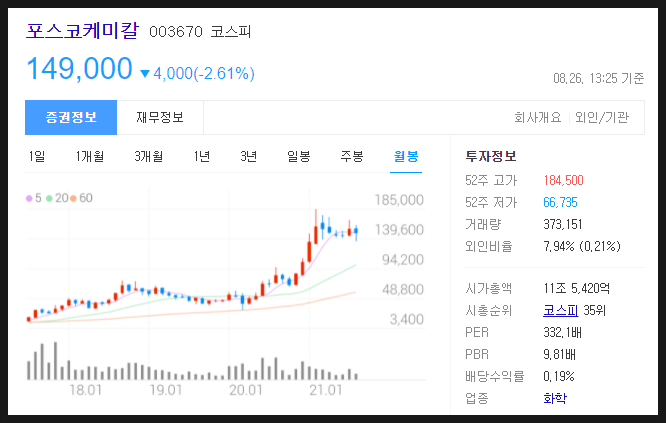This screenshot has height=423, width=666.
Task: Open the 회사개요 link
Action: tap(539, 118)
